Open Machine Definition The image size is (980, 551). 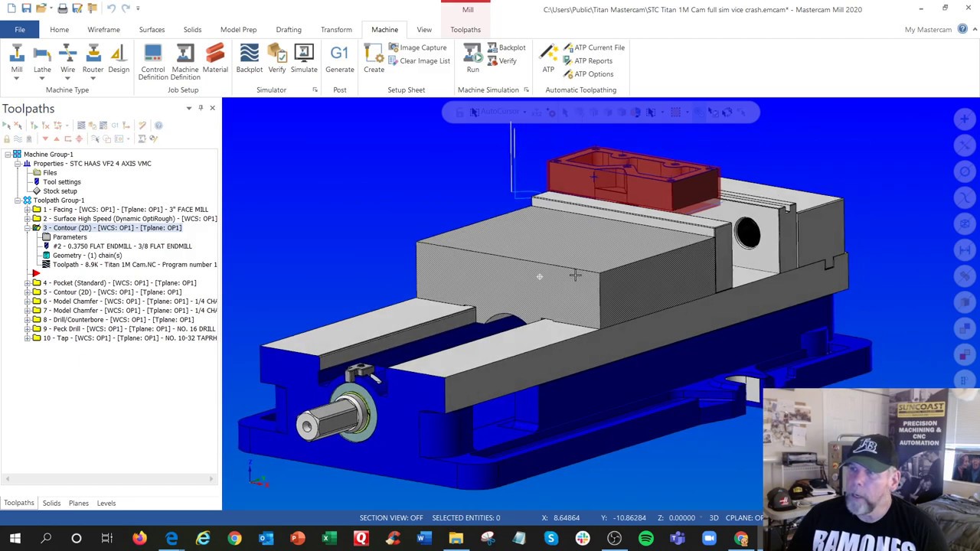(x=185, y=62)
